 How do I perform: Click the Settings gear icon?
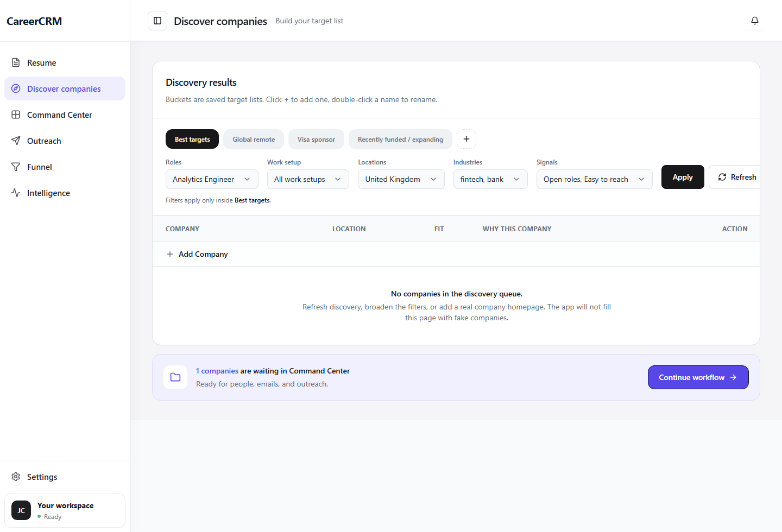coord(16,477)
